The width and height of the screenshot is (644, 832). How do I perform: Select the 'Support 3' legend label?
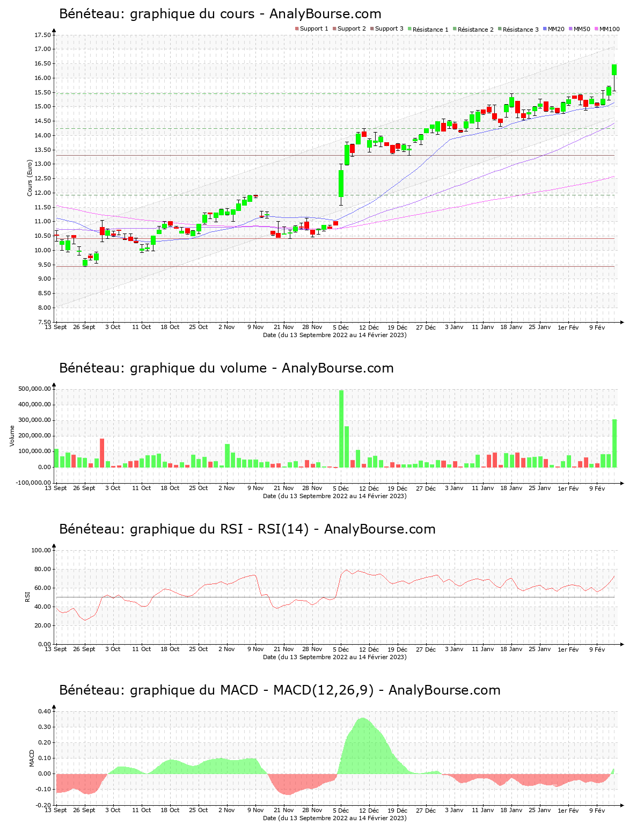coord(389,29)
